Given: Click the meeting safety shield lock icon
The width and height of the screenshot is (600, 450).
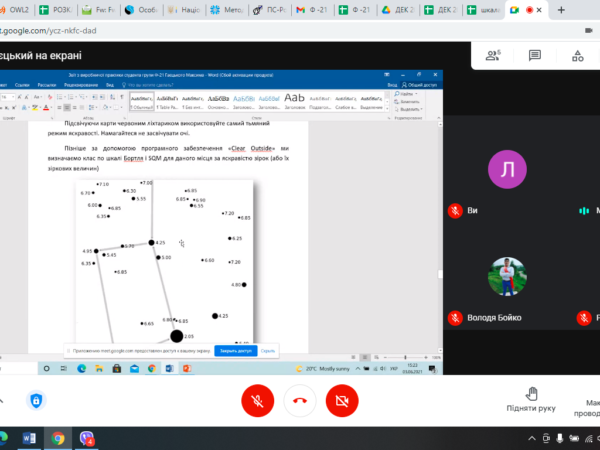Looking at the screenshot, I should (x=37, y=400).
